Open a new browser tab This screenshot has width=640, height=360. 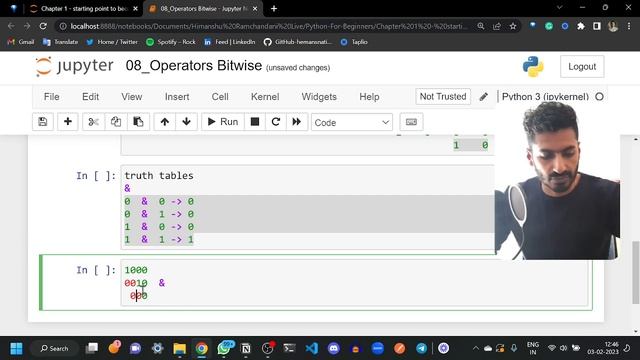[274, 9]
